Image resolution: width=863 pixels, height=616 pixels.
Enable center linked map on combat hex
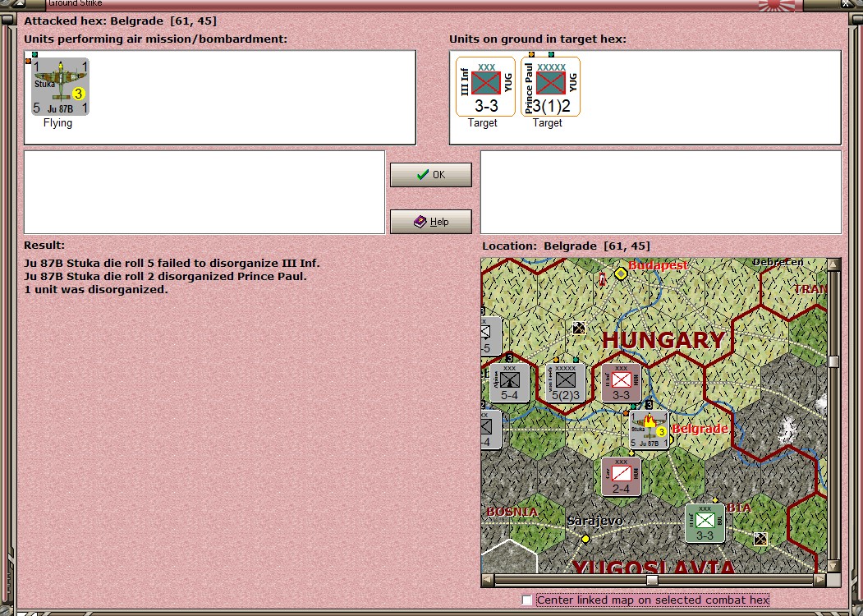[x=526, y=600]
